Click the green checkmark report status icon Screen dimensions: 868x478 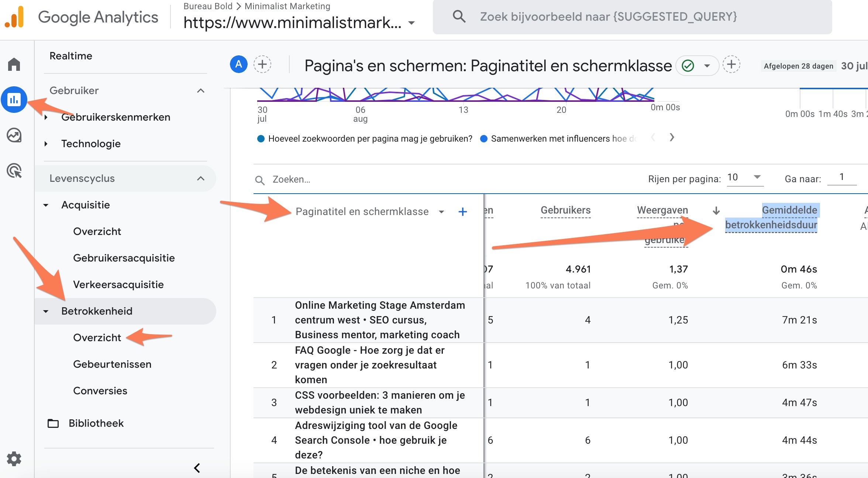tap(688, 66)
